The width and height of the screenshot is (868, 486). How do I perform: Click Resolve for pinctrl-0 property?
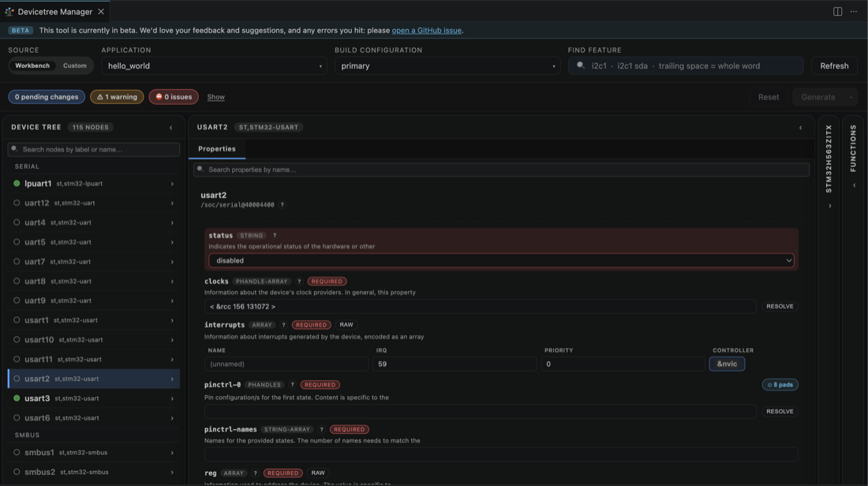pos(780,412)
